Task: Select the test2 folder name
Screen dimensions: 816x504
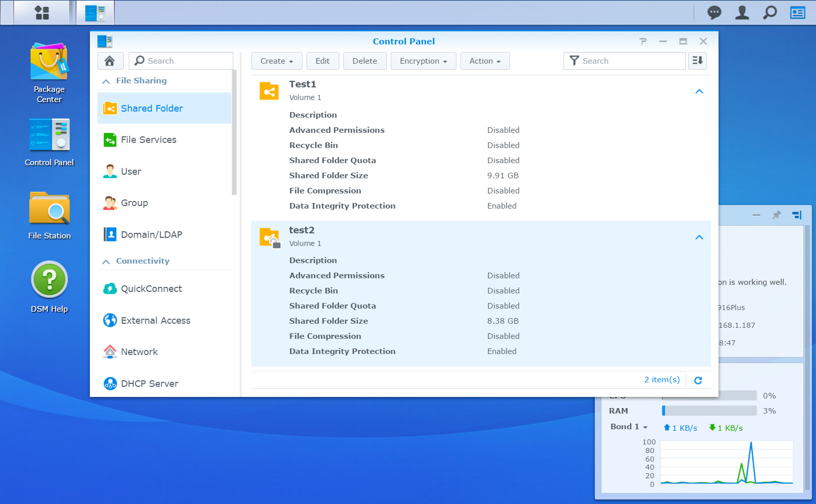Action: [301, 230]
